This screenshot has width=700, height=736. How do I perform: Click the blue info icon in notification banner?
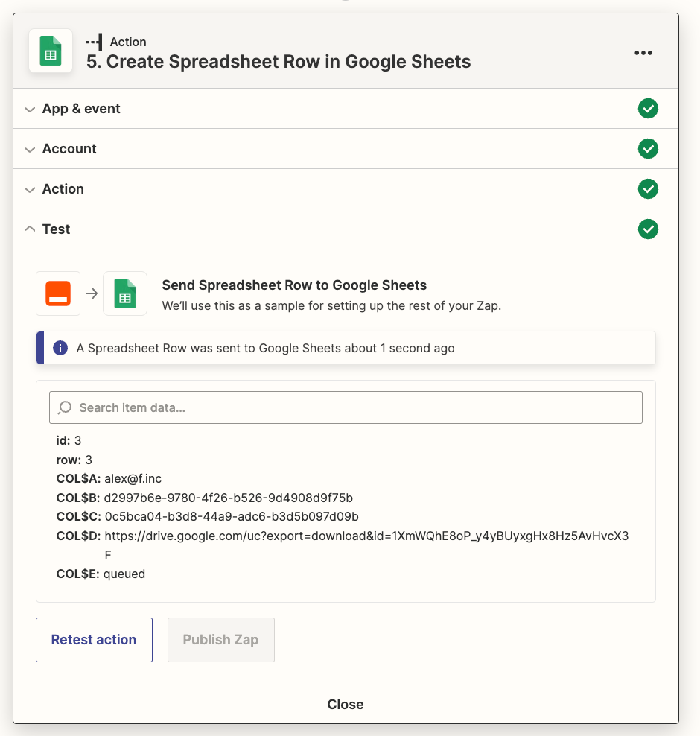coord(60,348)
